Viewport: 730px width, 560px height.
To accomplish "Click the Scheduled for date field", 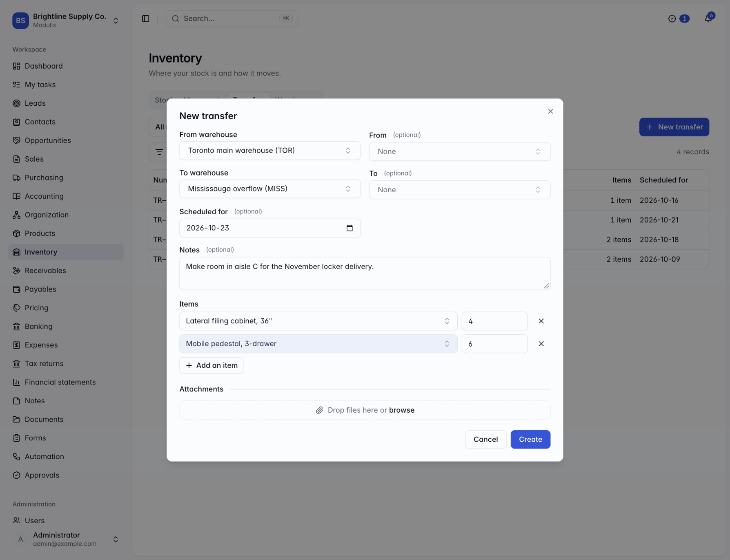I will [x=270, y=228].
